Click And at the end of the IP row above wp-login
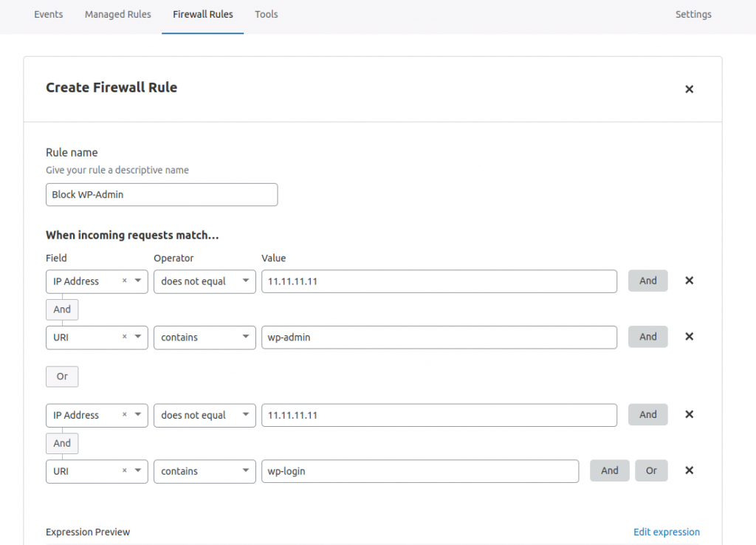Screen dimensions: 756x545 click(x=648, y=414)
